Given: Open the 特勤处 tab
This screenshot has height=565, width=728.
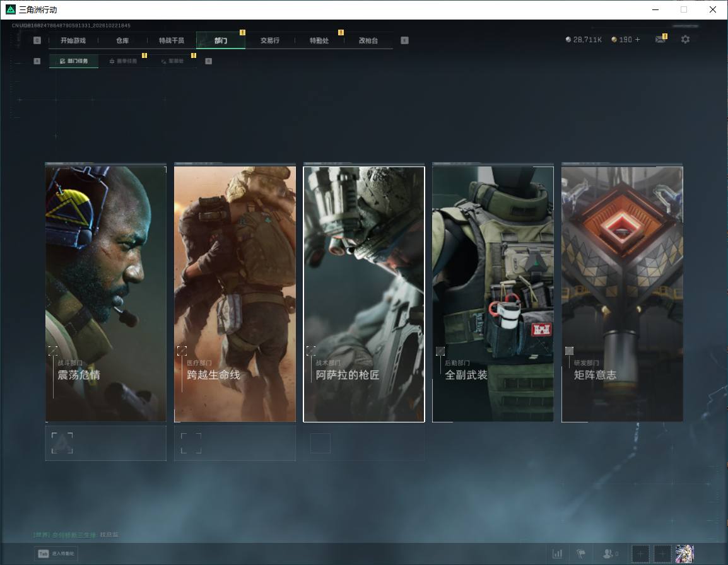Looking at the screenshot, I should (x=319, y=40).
